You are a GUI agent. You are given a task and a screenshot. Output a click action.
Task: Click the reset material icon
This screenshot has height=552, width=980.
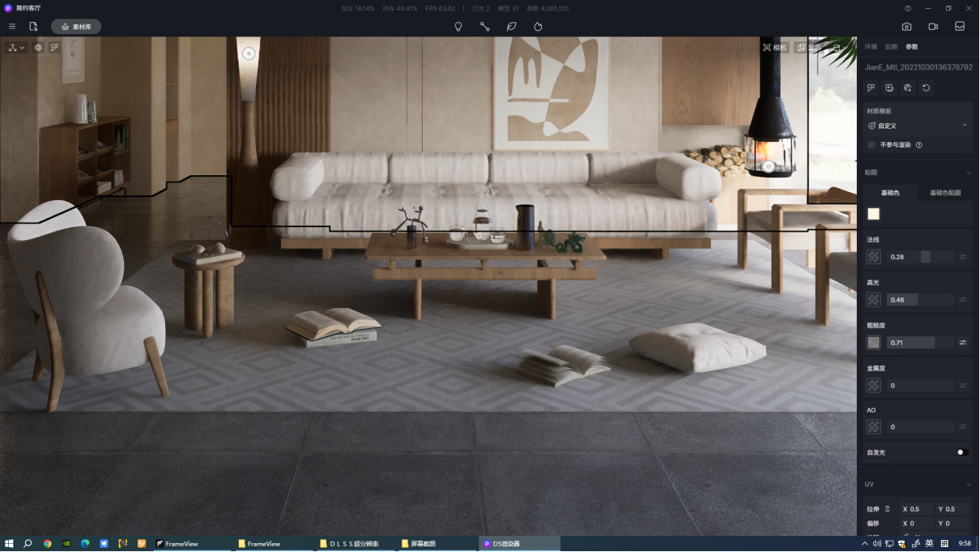point(927,88)
